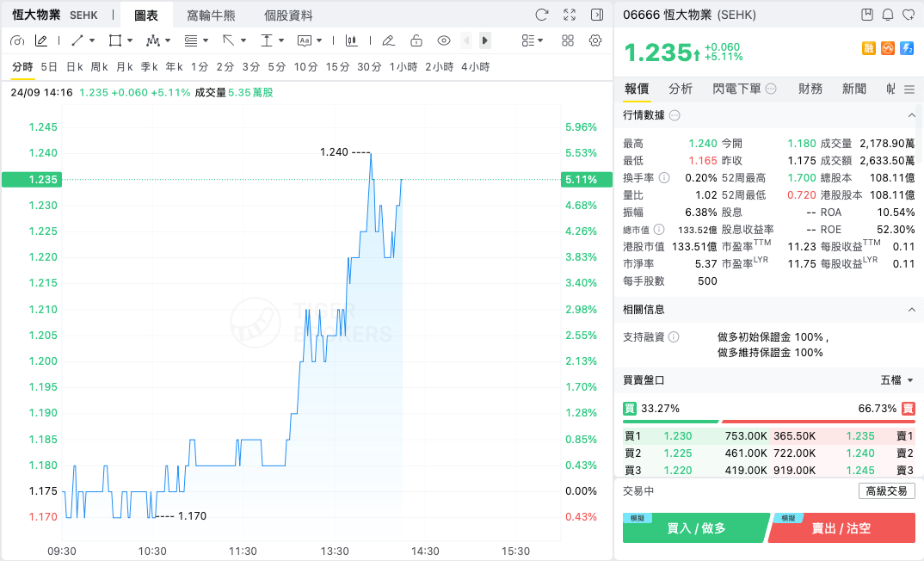Collapse the 行情數據 section
This screenshot has height=561, width=924.
click(911, 115)
